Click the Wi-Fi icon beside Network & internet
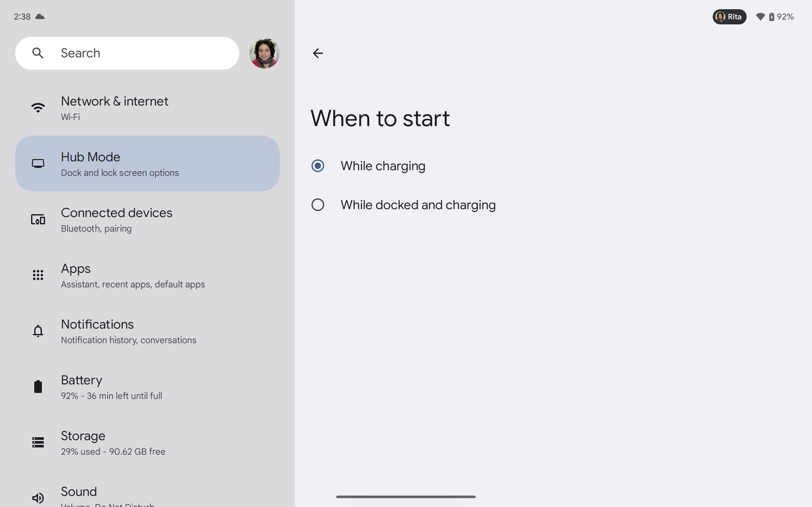This screenshot has width=812, height=507. point(38,108)
